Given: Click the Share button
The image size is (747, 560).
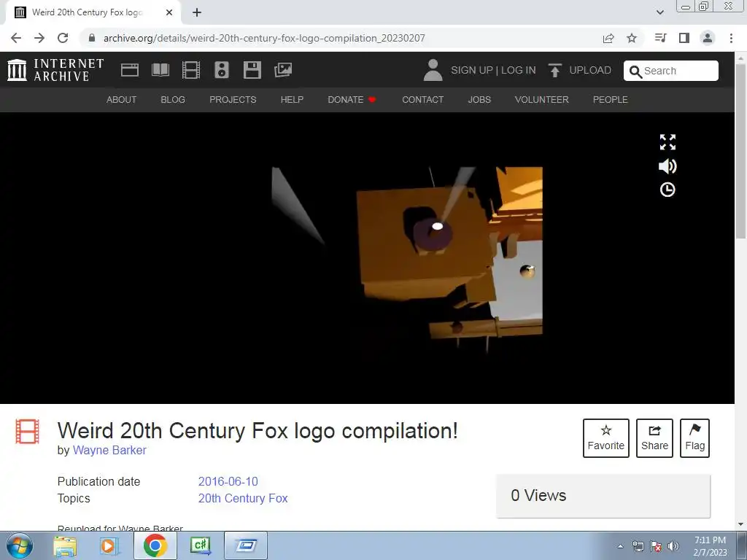Looking at the screenshot, I should click(654, 438).
